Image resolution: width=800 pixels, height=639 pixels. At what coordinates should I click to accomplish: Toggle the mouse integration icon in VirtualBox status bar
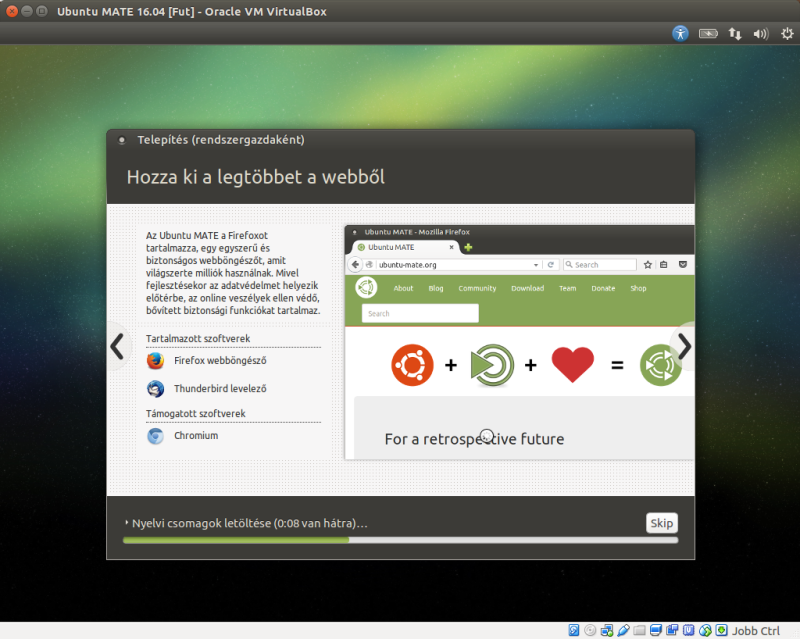[705, 630]
